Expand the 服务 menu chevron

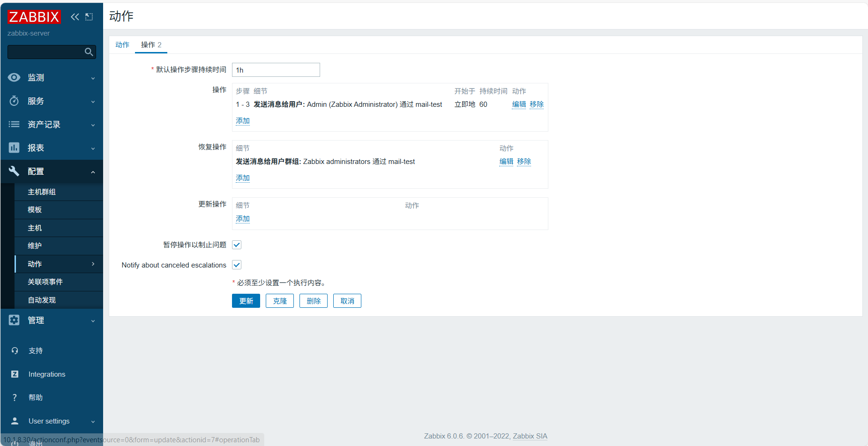click(93, 102)
